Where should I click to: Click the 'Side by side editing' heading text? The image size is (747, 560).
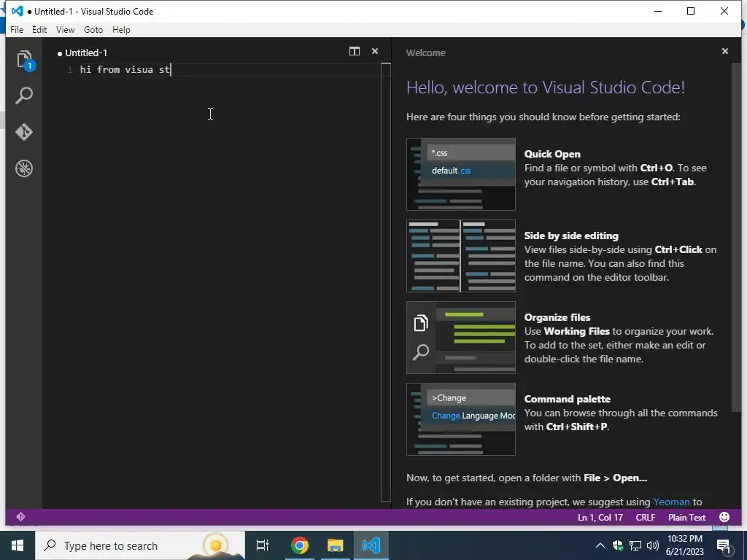coord(571,236)
